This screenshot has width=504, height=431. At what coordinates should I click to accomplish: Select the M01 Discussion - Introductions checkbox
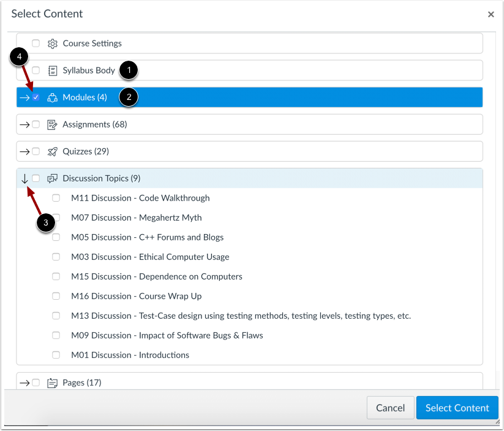56,354
